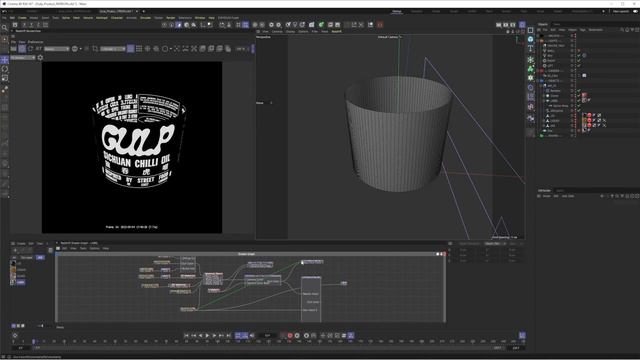Image resolution: width=640 pixels, height=360 pixels.
Task: Toggle highlighted grid icon in top toolbar
Action: coord(245,25)
